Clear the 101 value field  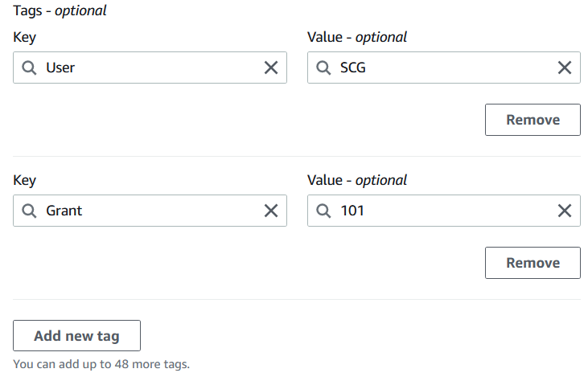[x=565, y=211]
